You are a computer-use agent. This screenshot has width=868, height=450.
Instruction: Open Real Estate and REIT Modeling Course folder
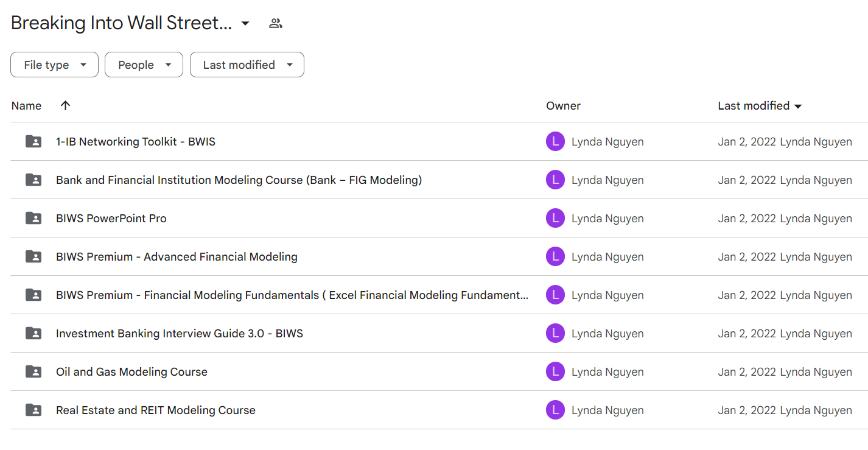pos(156,410)
